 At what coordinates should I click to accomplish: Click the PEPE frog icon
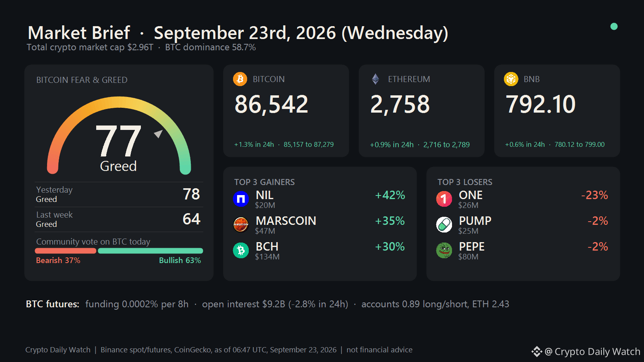point(444,250)
